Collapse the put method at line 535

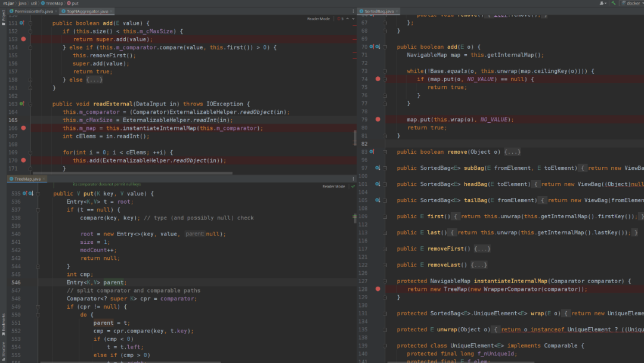pyautogui.click(x=38, y=193)
